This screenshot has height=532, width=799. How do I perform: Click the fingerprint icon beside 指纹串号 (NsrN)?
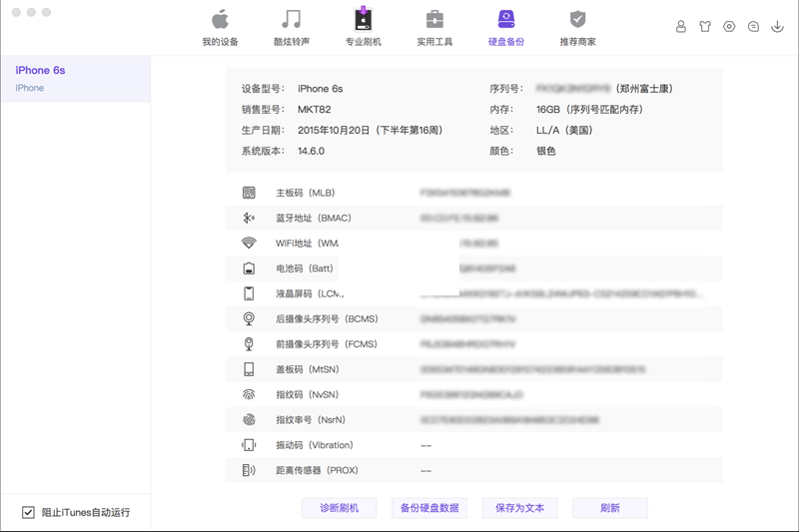(249, 420)
